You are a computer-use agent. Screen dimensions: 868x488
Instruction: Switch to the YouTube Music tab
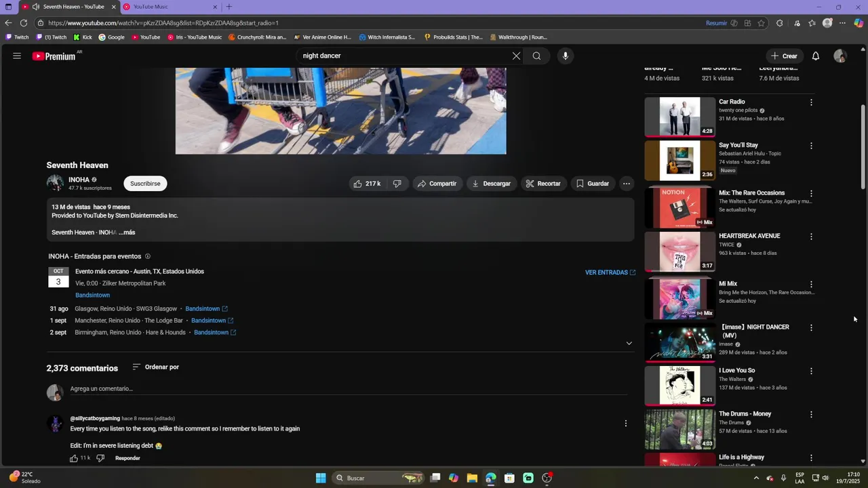click(x=170, y=7)
